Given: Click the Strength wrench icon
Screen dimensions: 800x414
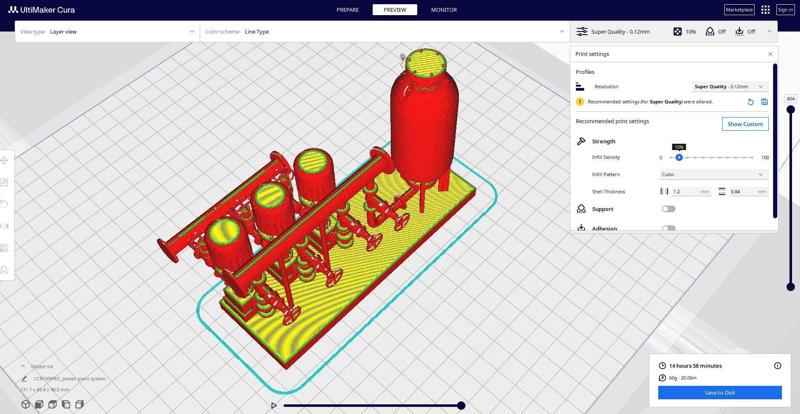Looking at the screenshot, I should point(581,141).
